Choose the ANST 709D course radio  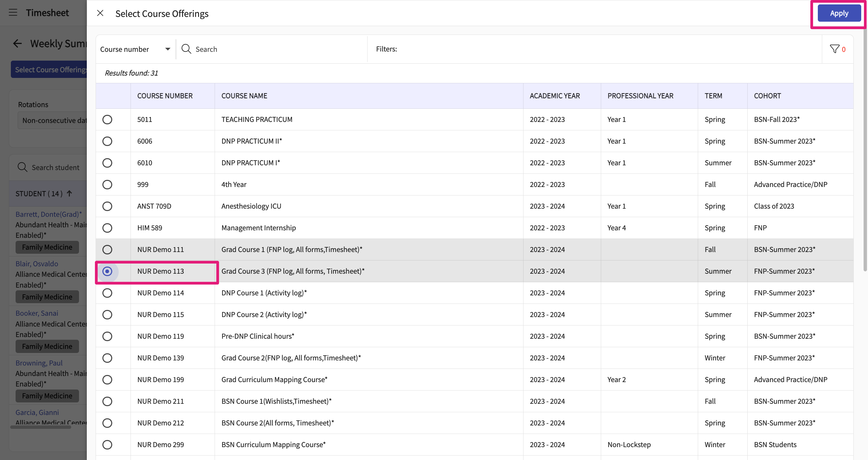107,206
